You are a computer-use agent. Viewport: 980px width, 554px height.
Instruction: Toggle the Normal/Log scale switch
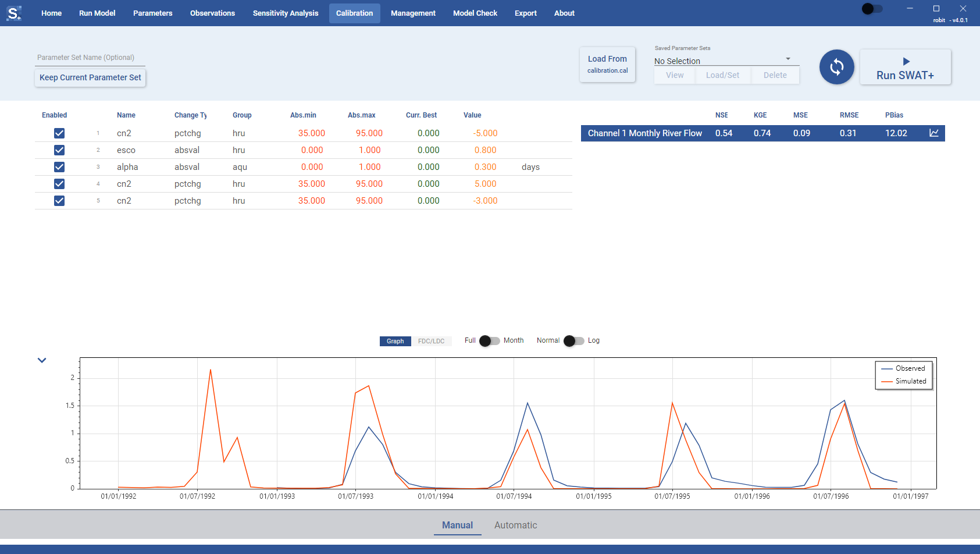[x=574, y=341]
